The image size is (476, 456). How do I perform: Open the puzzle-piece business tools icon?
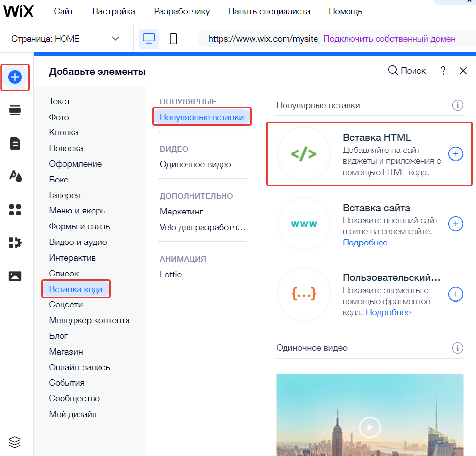tap(15, 243)
